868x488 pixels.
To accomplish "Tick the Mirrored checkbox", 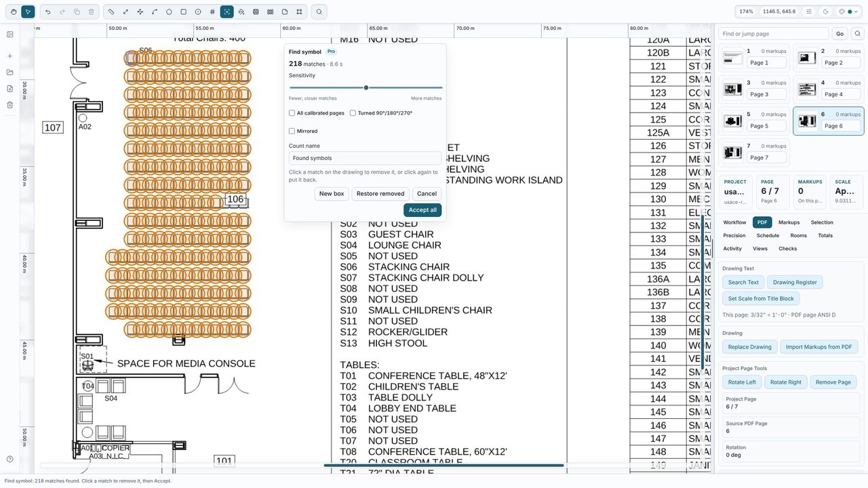I will coord(292,131).
